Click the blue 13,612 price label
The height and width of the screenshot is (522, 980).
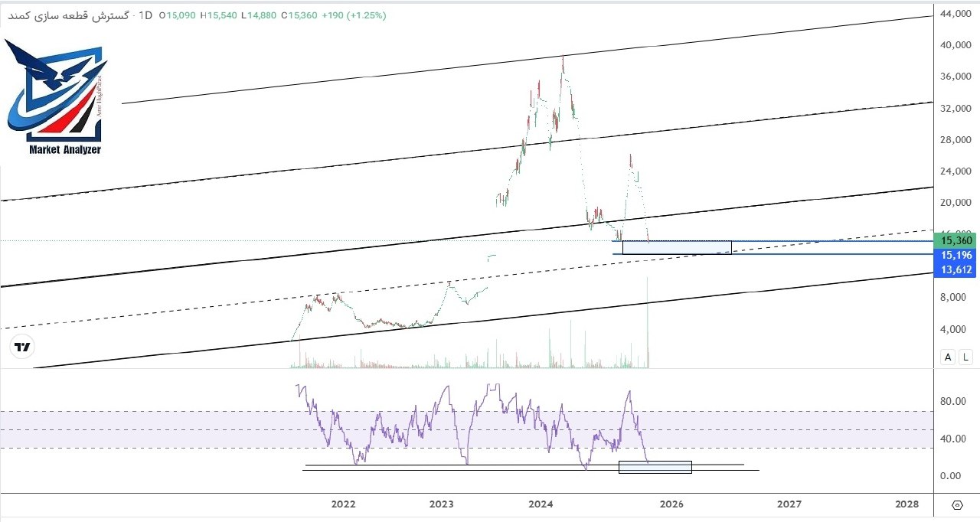(x=957, y=269)
